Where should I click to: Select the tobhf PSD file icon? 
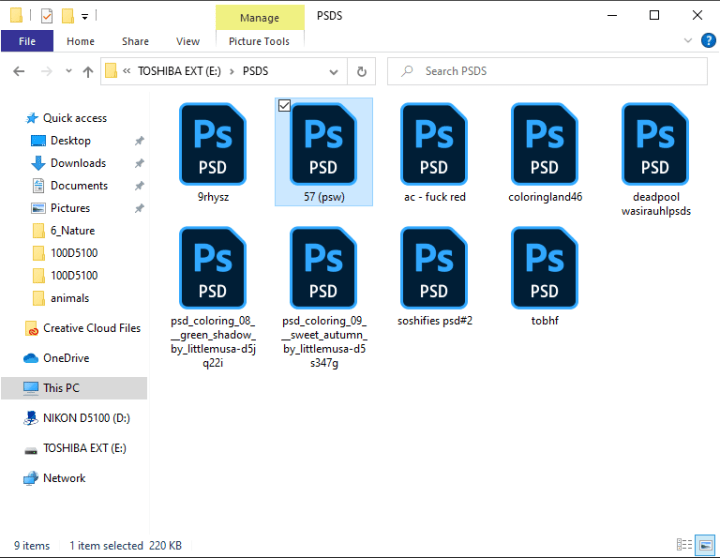pos(545,268)
